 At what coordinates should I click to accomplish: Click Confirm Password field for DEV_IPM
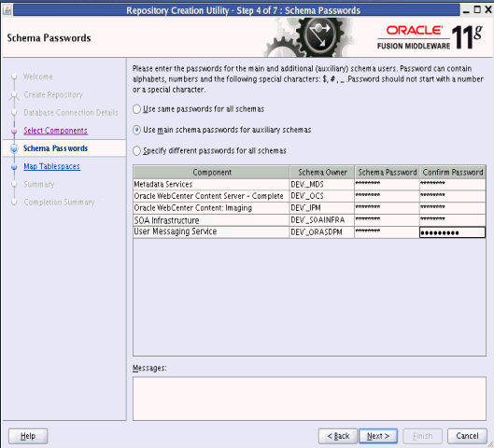pyautogui.click(x=452, y=208)
